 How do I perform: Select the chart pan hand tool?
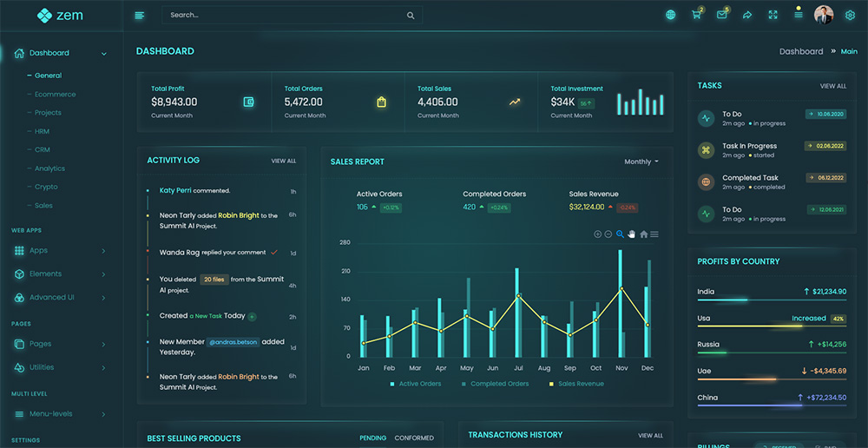coord(632,234)
